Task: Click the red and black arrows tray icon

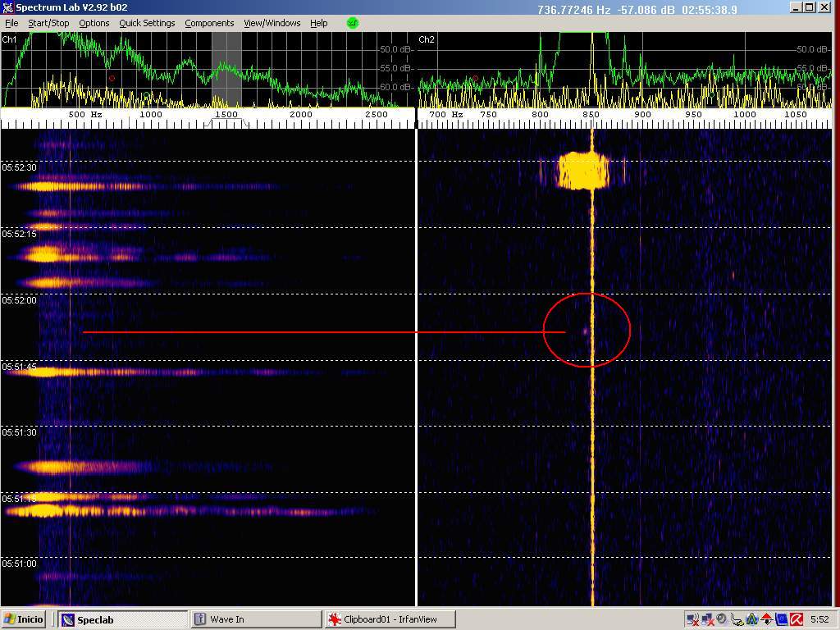Action: tap(766, 619)
